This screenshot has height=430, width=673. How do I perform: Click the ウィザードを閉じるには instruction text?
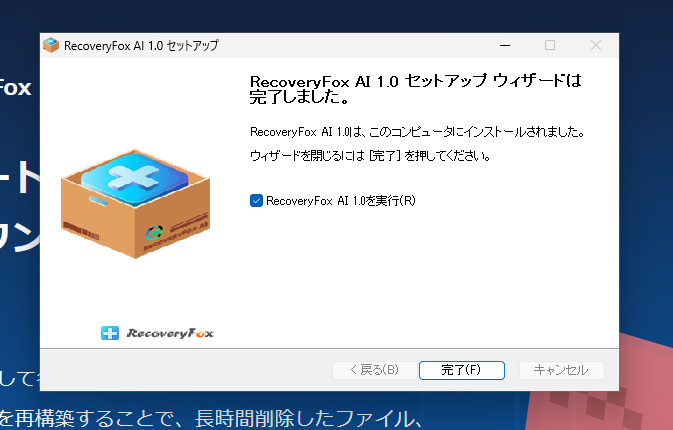point(370,155)
